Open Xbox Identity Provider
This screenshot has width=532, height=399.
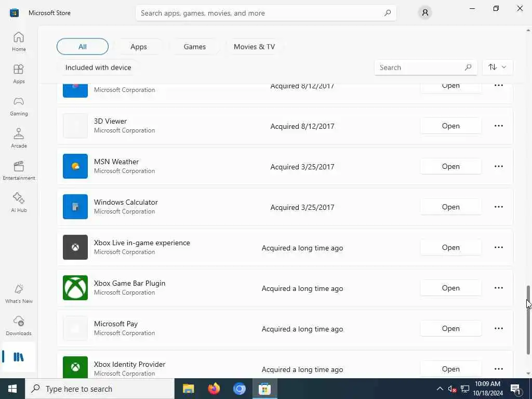click(450, 369)
